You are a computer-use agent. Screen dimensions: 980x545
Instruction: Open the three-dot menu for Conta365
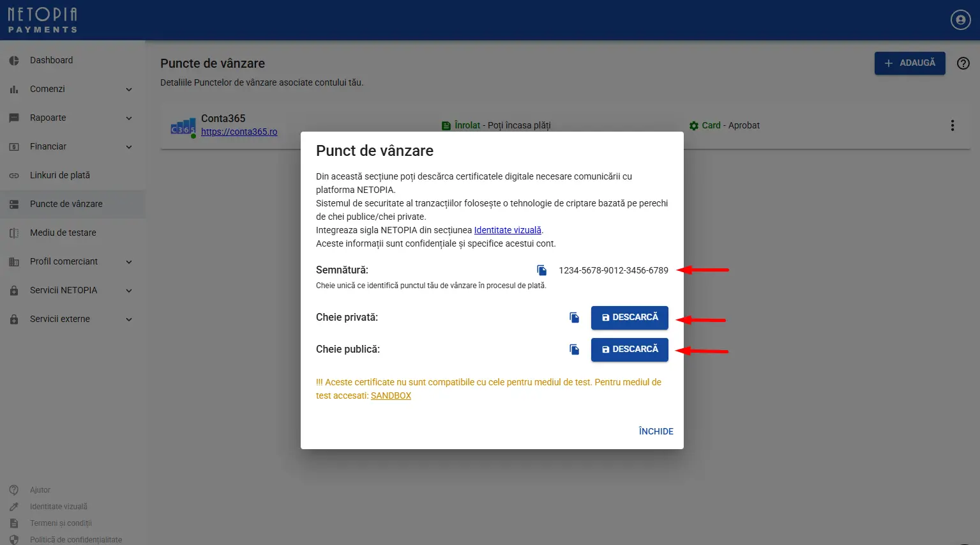point(952,126)
